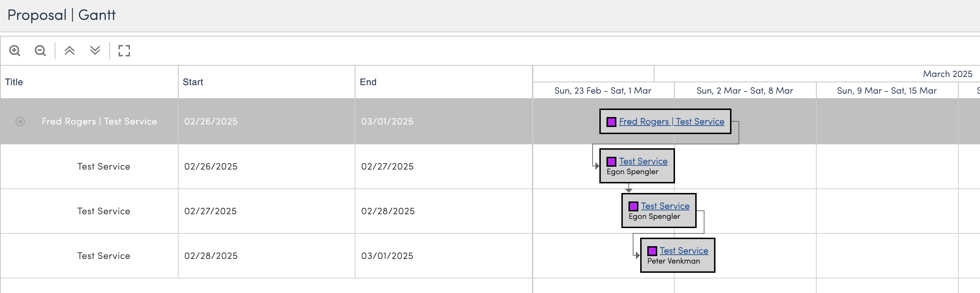Toggle fullscreen view icon
Viewport: 980px width, 293px height.
tap(124, 50)
